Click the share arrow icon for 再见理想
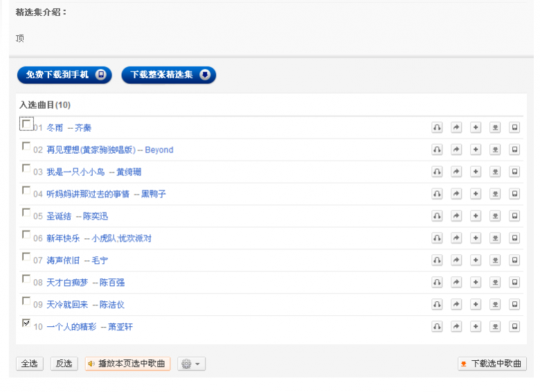This screenshot has height=392, width=540. click(x=456, y=150)
